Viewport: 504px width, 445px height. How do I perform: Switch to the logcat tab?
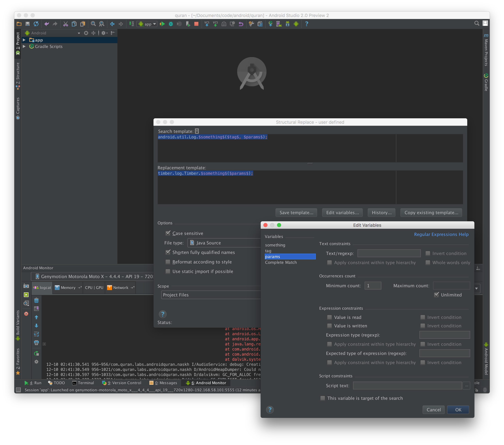coord(42,287)
